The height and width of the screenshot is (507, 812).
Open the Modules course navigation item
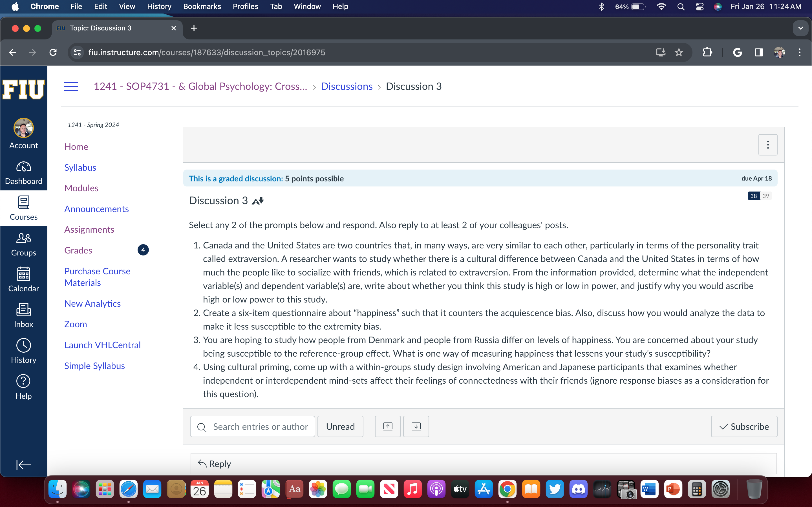point(81,188)
